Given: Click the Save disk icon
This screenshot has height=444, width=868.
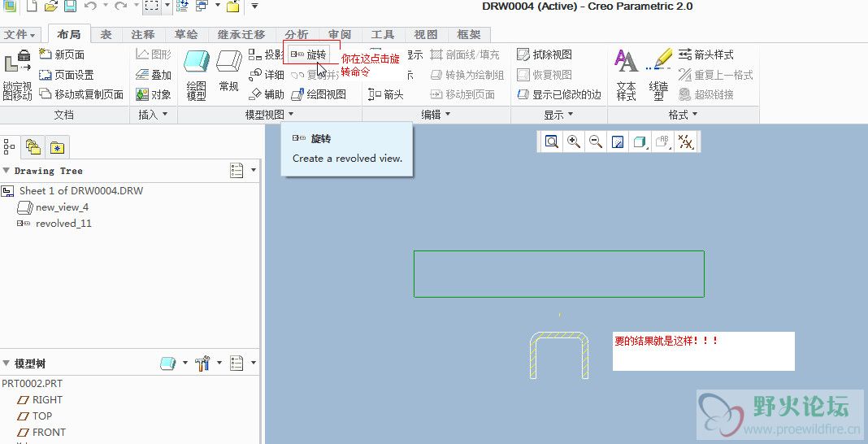Looking at the screenshot, I should click(70, 7).
